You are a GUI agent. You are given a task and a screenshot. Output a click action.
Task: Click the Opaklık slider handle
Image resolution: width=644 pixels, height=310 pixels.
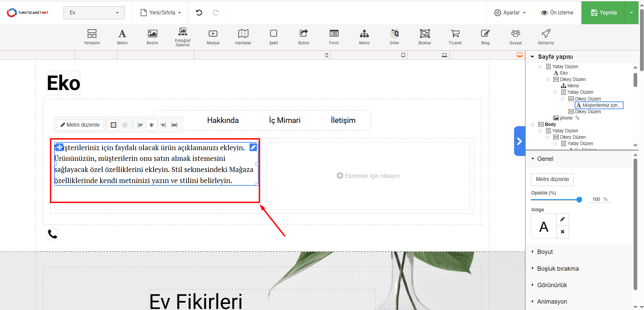(x=579, y=200)
